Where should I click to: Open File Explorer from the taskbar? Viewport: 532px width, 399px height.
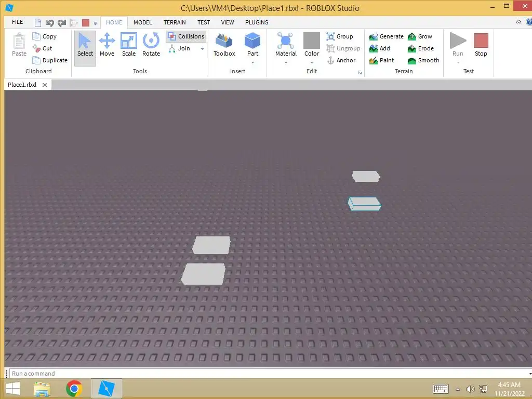pos(43,389)
